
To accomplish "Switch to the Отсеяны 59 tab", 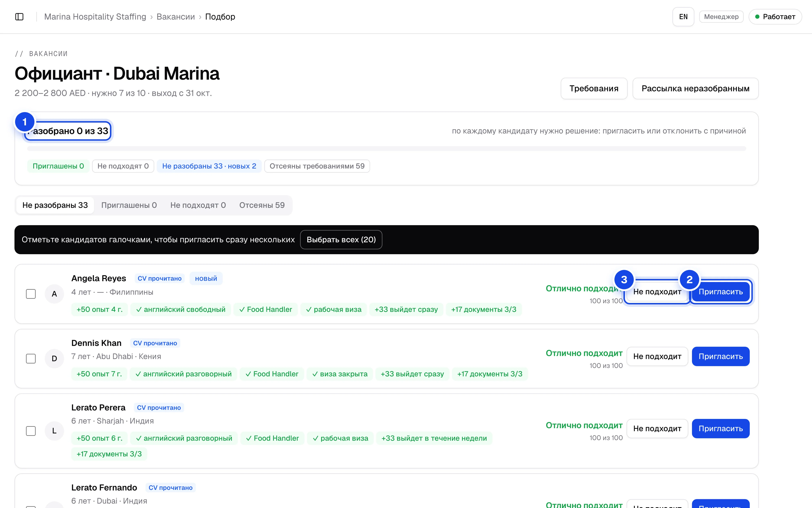I will (x=262, y=205).
